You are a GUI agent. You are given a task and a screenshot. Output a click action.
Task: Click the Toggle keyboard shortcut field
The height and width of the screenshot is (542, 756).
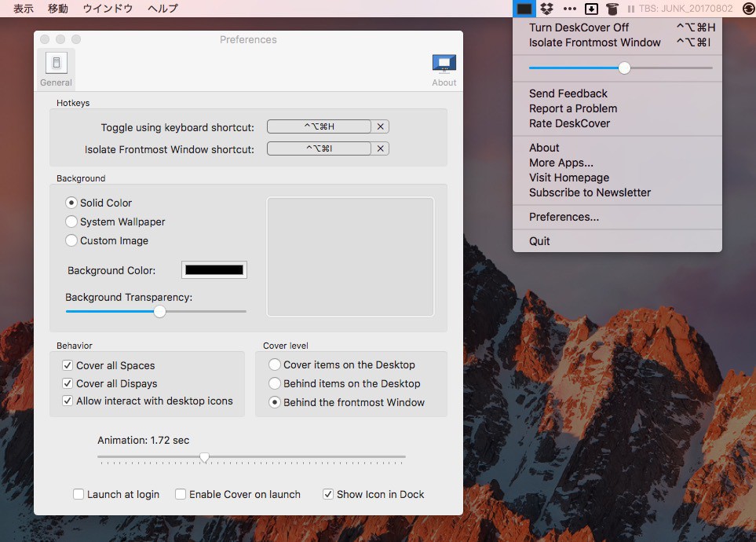(319, 126)
